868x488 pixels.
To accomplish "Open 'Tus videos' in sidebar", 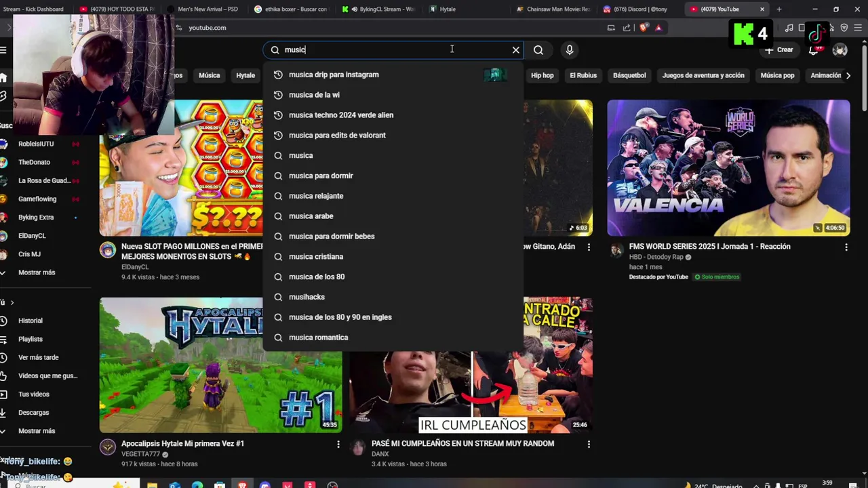I will pyautogui.click(x=34, y=394).
